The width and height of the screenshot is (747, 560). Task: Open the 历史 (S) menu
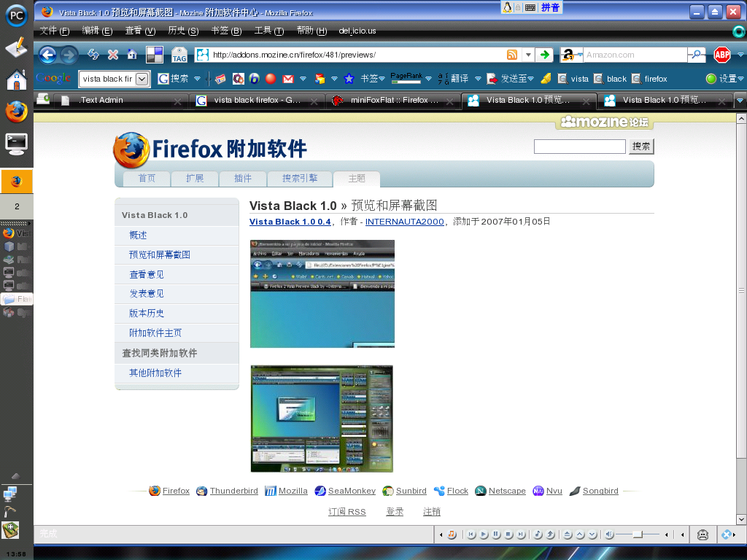tap(183, 31)
